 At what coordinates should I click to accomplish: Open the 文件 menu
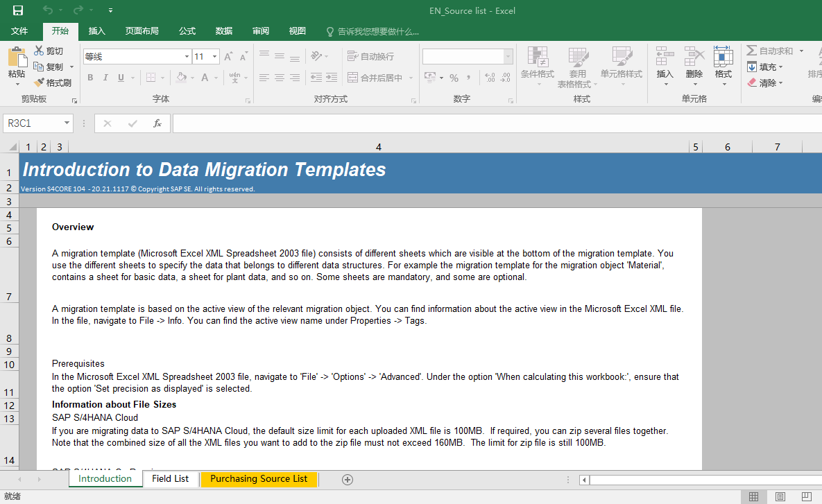point(19,31)
